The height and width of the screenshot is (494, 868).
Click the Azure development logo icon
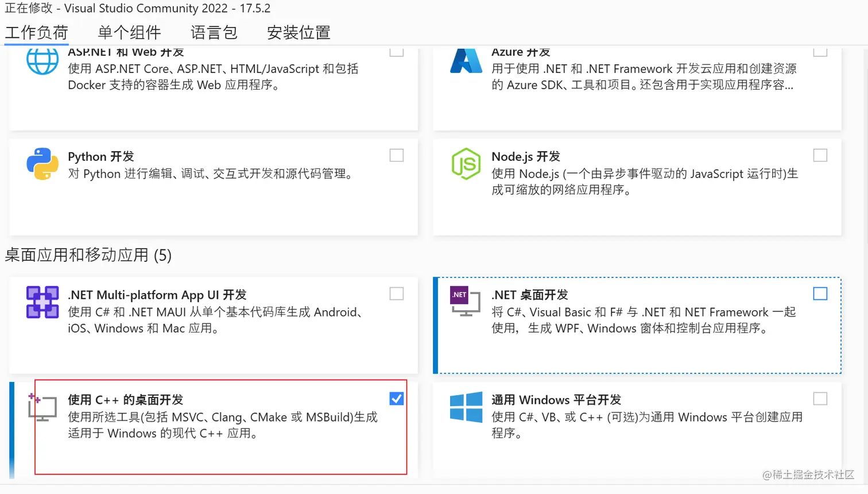tap(466, 61)
